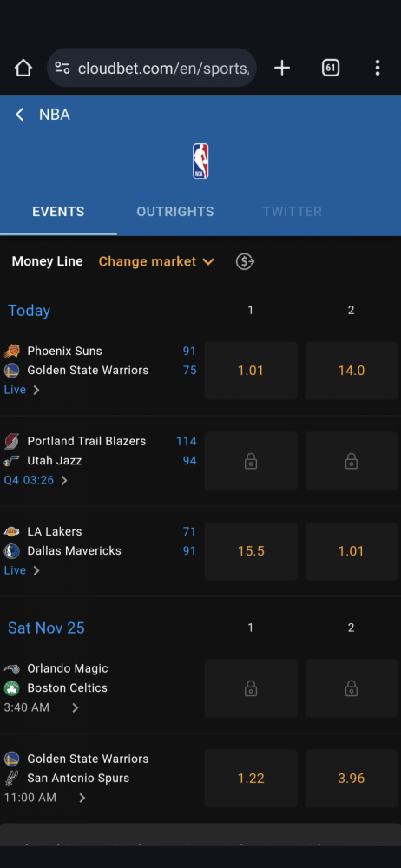Tap the browser home icon
The image size is (401, 868).
pyautogui.click(x=23, y=68)
